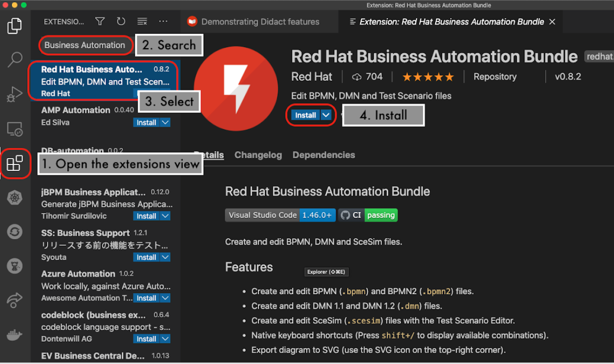Click the filter extensions funnel icon

tap(100, 21)
